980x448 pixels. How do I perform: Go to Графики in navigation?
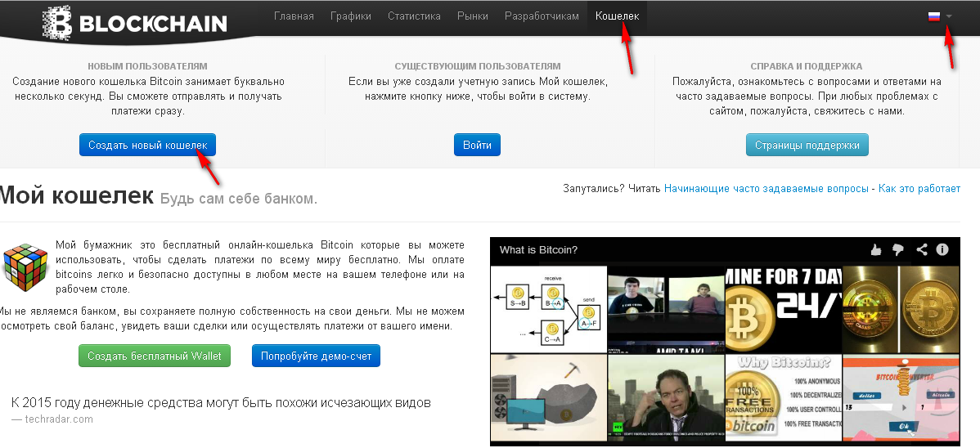[x=351, y=16]
